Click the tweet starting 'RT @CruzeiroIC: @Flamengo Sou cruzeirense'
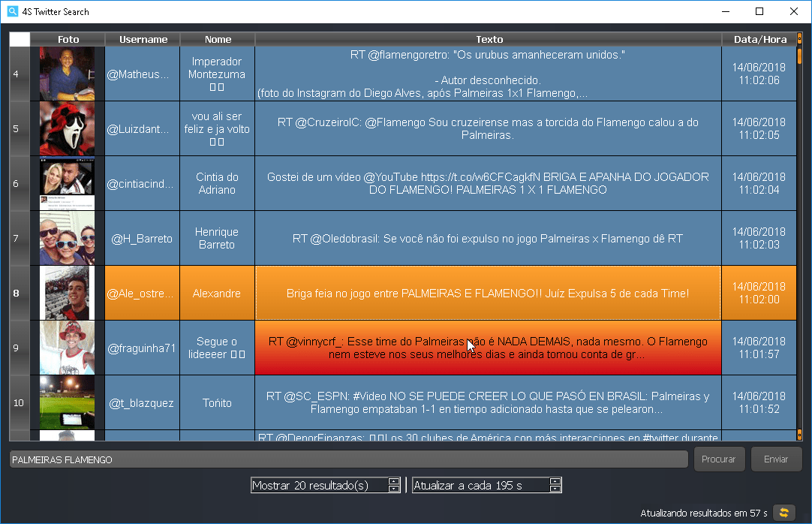This screenshot has height=524, width=812. (489, 128)
